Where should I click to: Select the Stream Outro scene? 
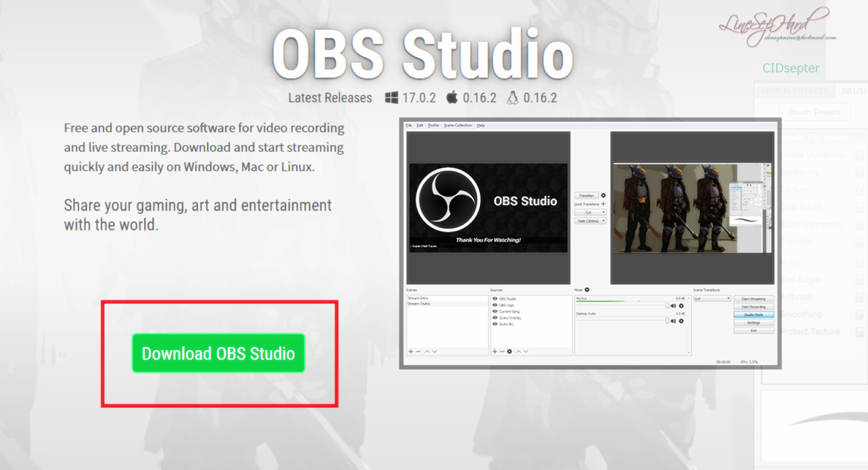(x=446, y=303)
